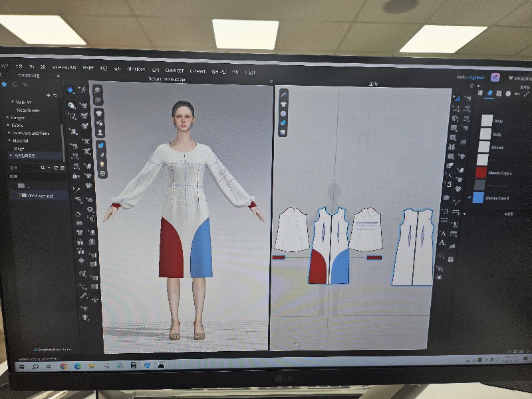The image size is (532, 399).
Task: Click the blue garment display icon in 3D toolbar
Action: 102,145
